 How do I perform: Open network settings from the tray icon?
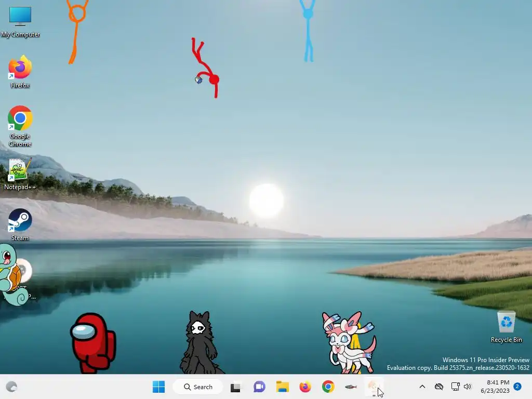455,387
